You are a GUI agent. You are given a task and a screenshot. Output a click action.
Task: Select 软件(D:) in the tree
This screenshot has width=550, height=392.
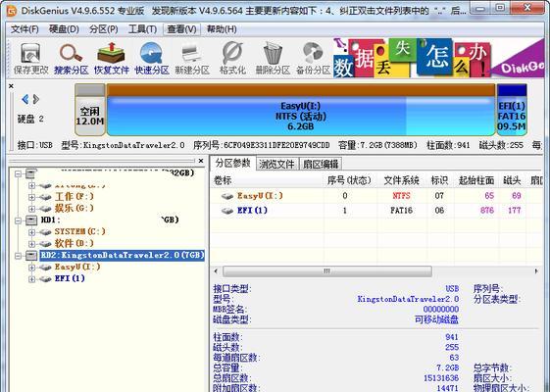tap(75, 243)
